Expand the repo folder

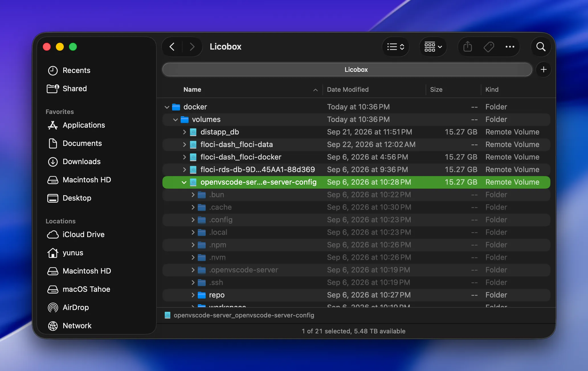[193, 295]
